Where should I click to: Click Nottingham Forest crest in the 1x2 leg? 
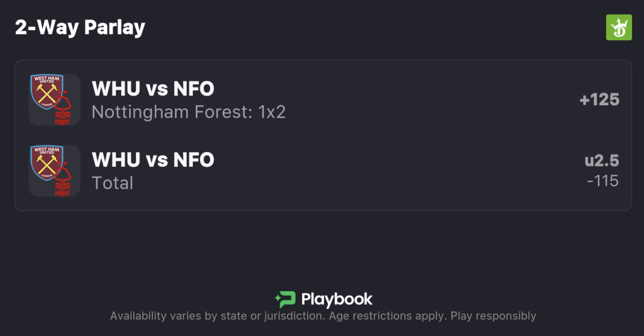click(63, 111)
